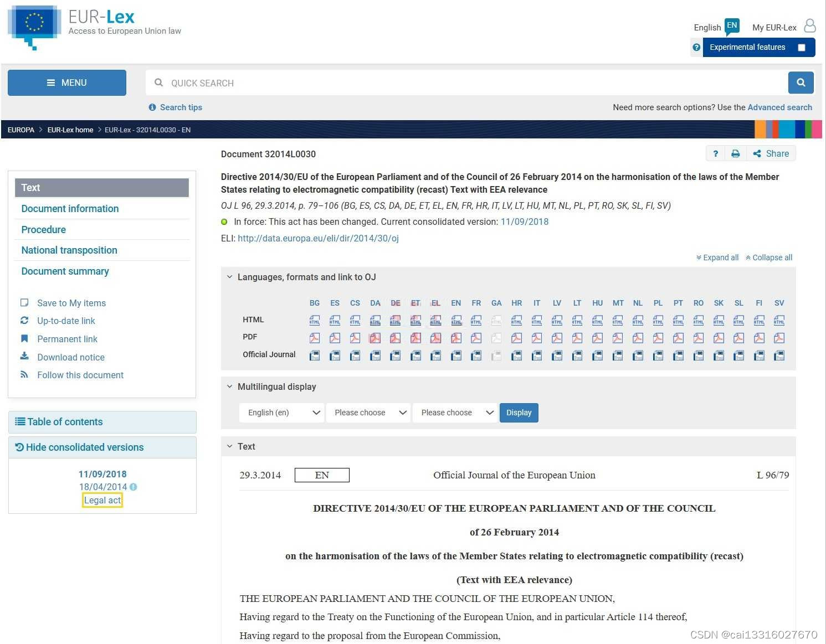Image resolution: width=826 pixels, height=644 pixels.
Task: Select Procedure in sidebar
Action: (x=43, y=230)
